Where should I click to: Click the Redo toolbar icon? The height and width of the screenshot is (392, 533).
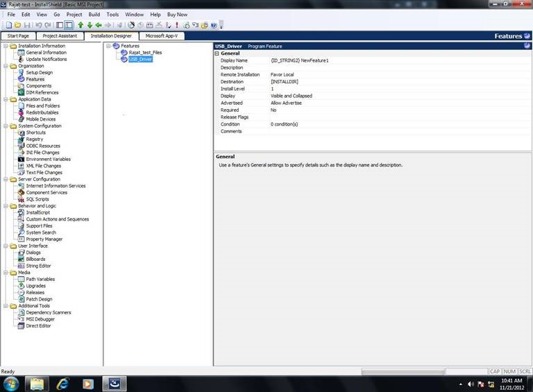[x=48, y=25]
